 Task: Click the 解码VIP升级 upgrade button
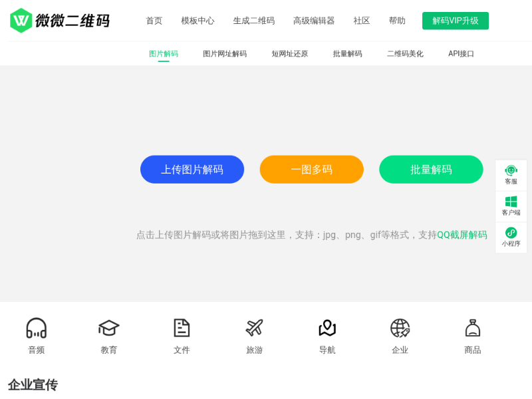click(x=455, y=21)
